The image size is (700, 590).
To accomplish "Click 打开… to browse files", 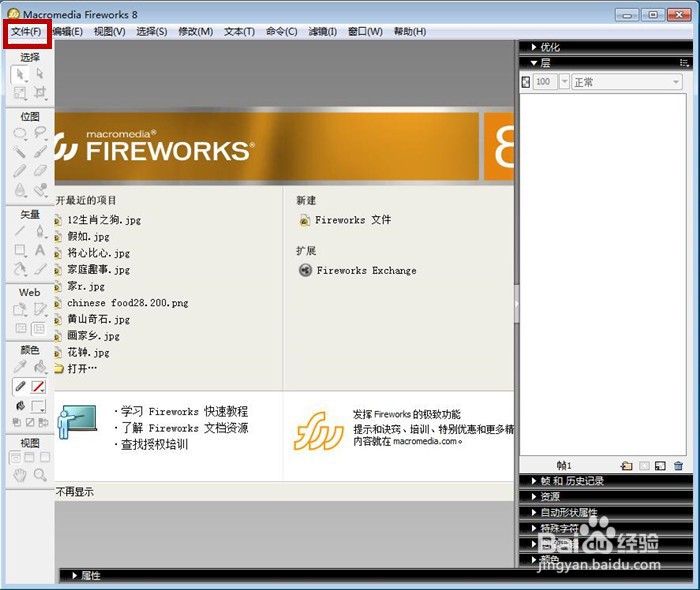I will coord(76,369).
